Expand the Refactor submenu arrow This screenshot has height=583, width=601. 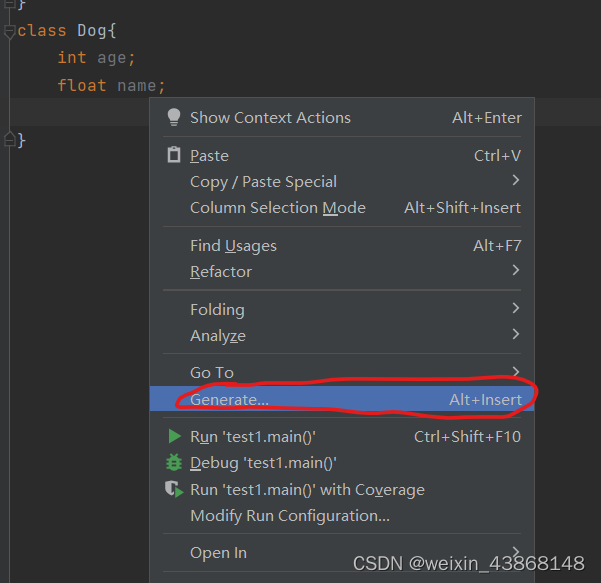click(516, 270)
